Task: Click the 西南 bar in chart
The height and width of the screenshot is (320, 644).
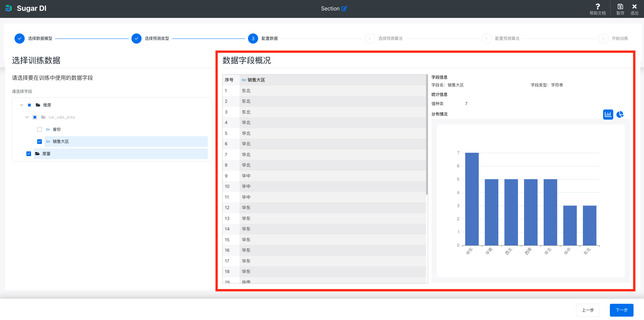Action: coord(531,212)
